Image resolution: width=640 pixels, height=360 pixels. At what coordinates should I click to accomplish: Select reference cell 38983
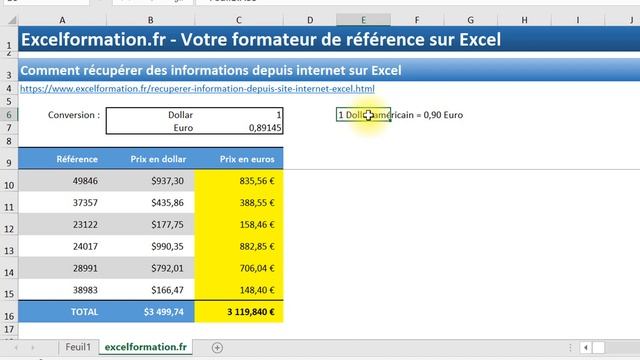[x=62, y=290]
